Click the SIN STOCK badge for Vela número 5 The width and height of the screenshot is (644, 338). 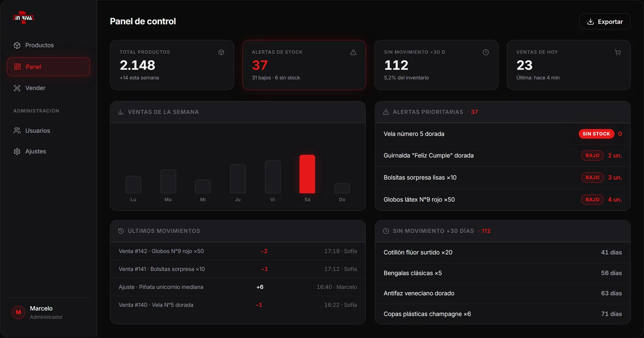pyautogui.click(x=596, y=134)
